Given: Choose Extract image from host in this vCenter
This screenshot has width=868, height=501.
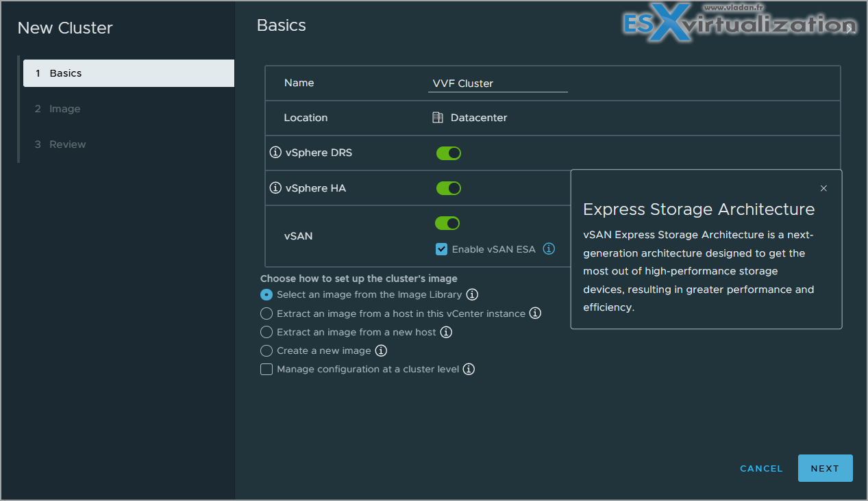Looking at the screenshot, I should (266, 313).
